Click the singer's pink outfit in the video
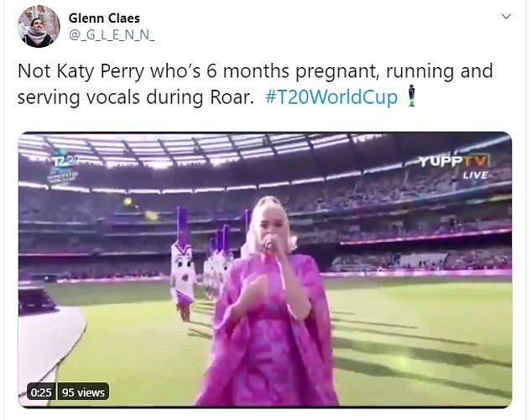The height and width of the screenshot is (420, 532). coord(267,344)
